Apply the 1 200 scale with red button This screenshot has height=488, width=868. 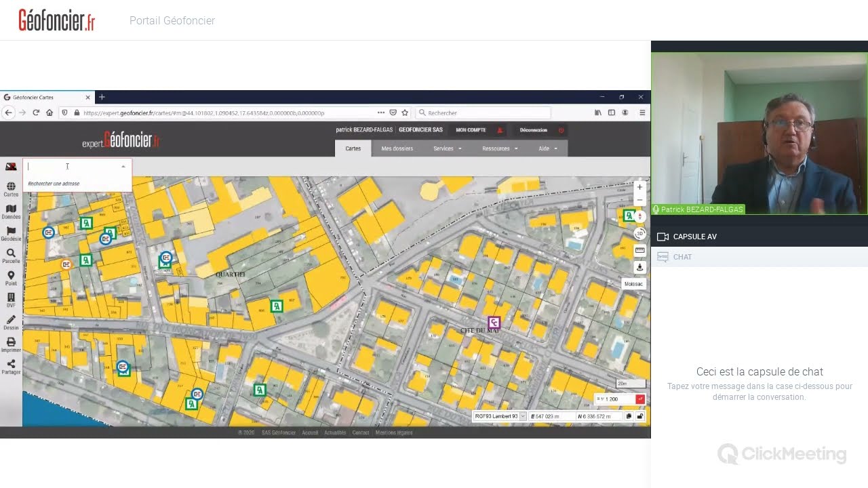coord(640,399)
